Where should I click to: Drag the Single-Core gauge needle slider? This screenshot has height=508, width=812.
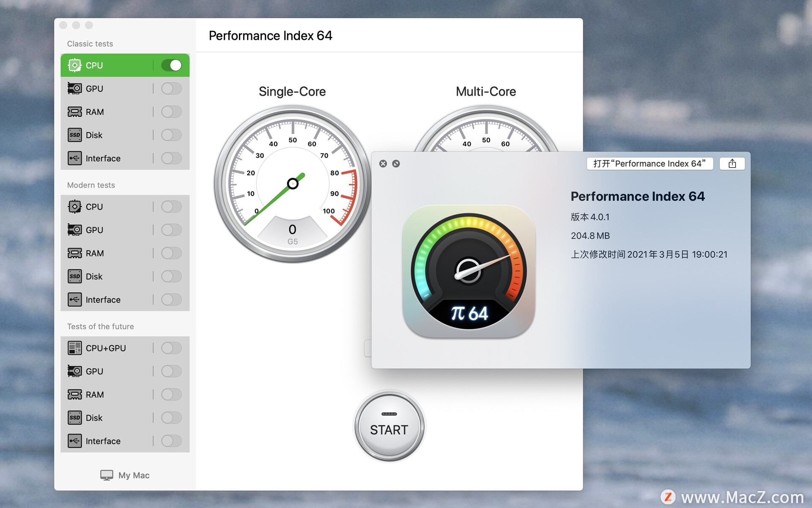click(292, 180)
